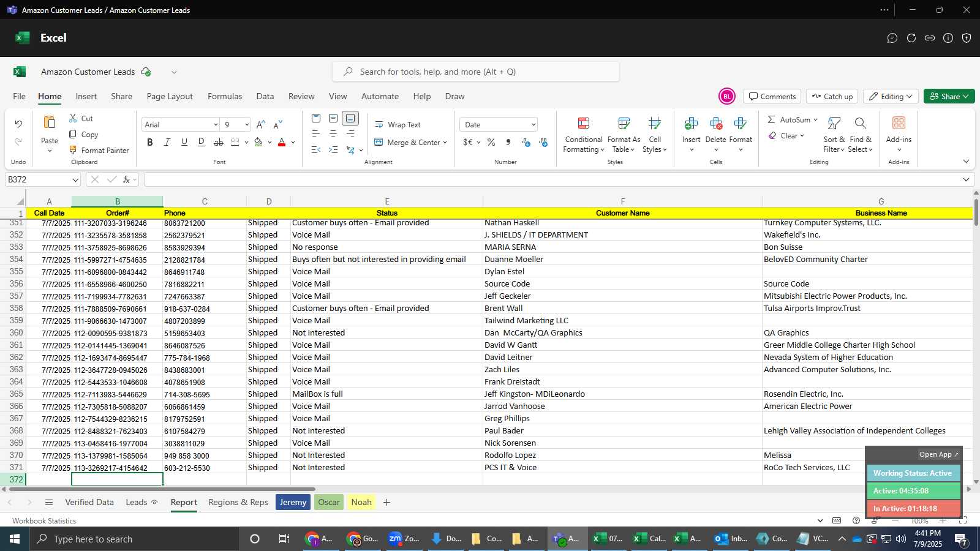980x551 pixels.
Task: Toggle Underline formatting
Action: click(184, 142)
